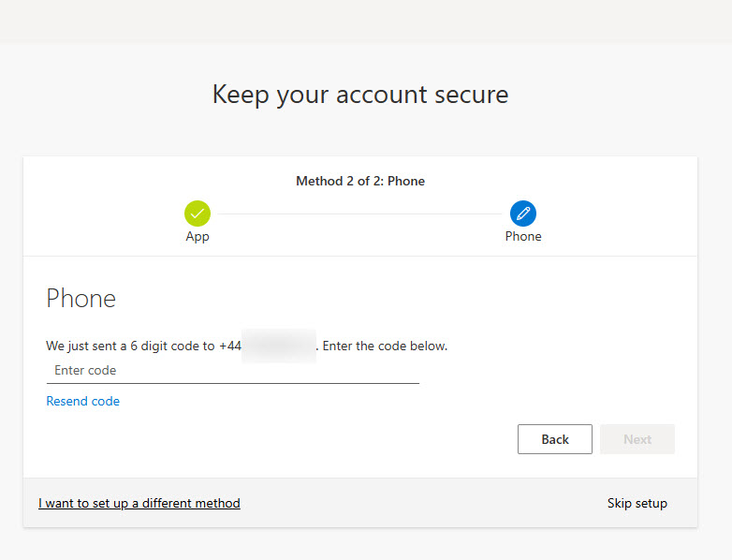Click the progress line between App and Phone

pos(360,214)
